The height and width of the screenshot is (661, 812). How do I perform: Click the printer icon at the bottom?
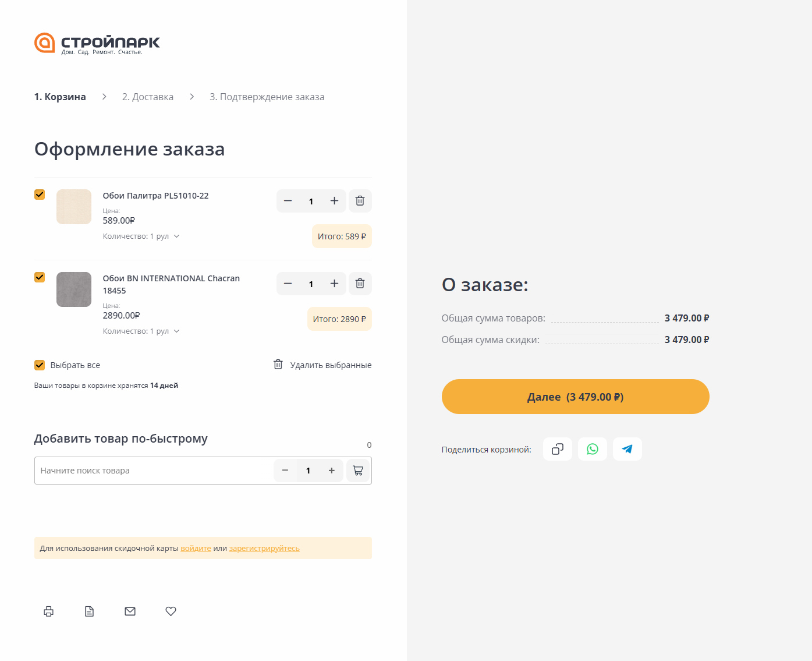point(49,611)
